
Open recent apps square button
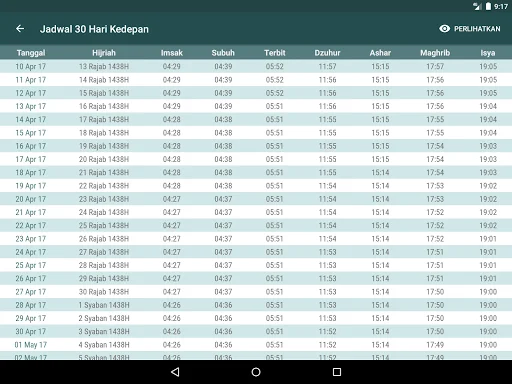[x=337, y=372]
